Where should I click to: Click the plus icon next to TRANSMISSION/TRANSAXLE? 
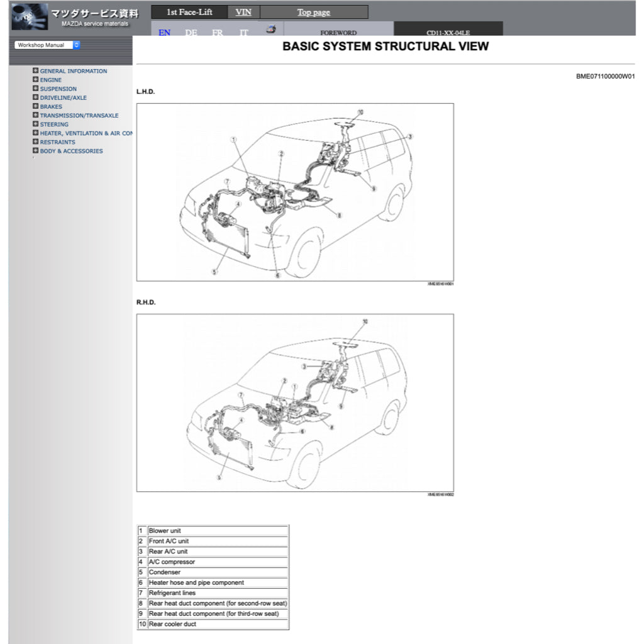pos(35,115)
